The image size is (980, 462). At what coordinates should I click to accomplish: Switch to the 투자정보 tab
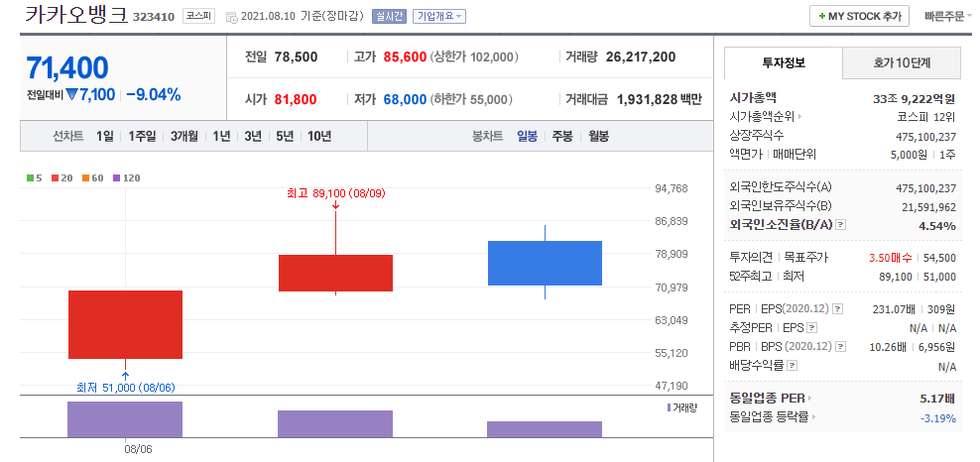[784, 62]
